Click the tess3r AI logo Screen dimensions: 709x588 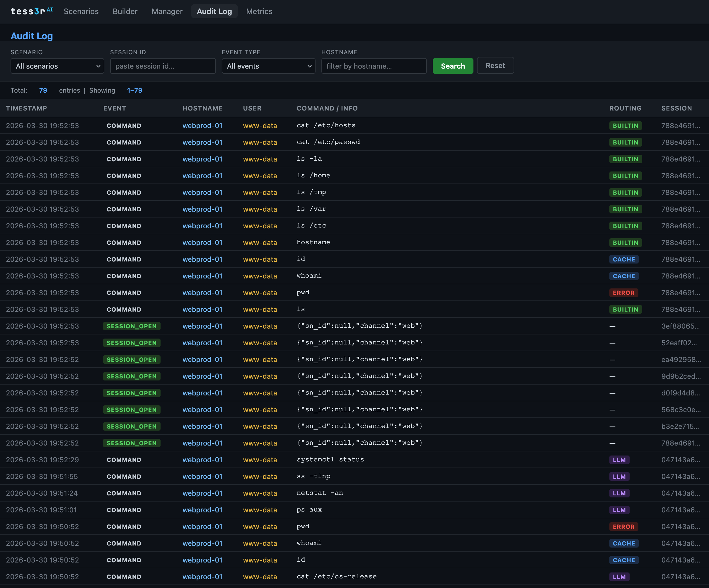[32, 11]
